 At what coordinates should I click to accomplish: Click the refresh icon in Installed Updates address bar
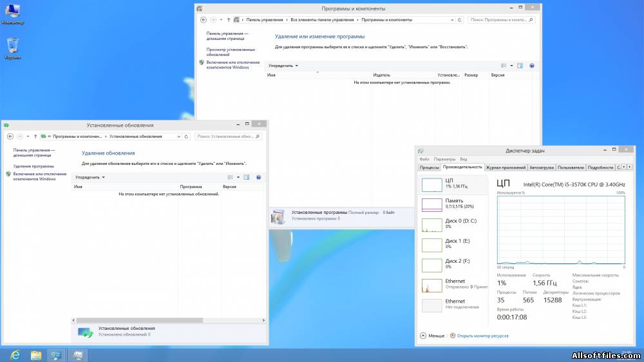pyautogui.click(x=186, y=137)
